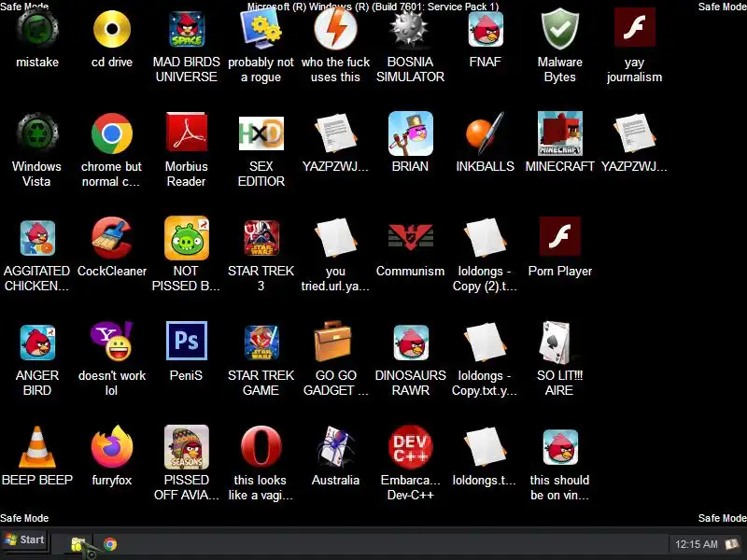Image resolution: width=747 pixels, height=560 pixels.
Task: Click the system tray icon beside clock
Action: click(x=731, y=543)
